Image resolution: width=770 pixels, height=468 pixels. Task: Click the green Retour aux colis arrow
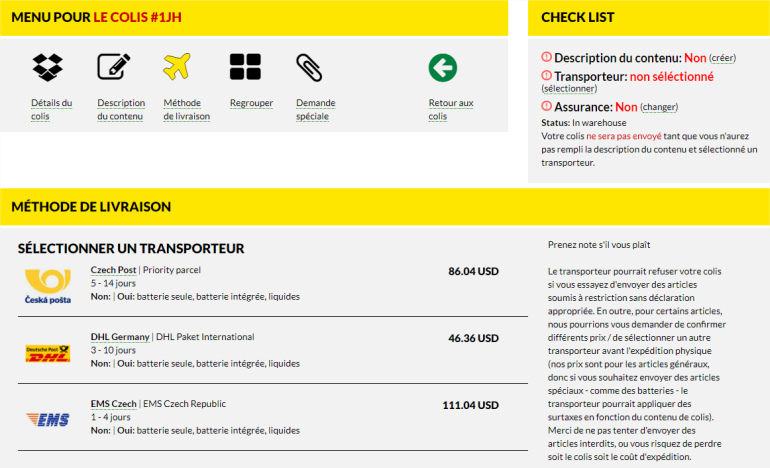coord(443,68)
